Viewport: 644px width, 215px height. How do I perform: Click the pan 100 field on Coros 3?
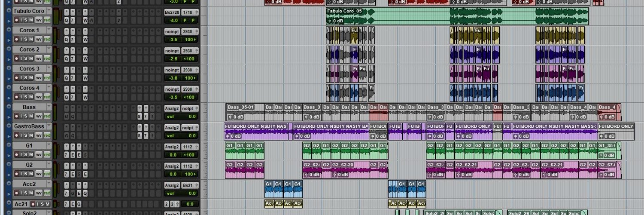[x=189, y=78]
